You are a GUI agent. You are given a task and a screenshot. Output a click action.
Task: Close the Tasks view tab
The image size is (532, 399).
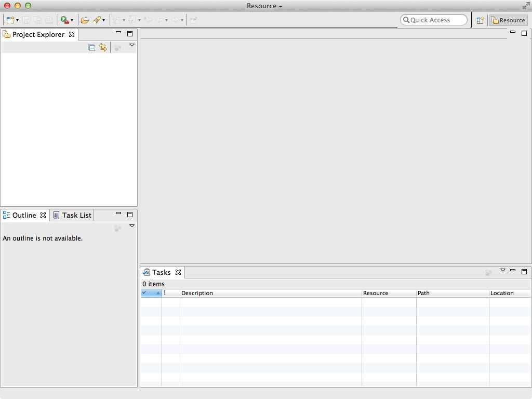(x=178, y=272)
